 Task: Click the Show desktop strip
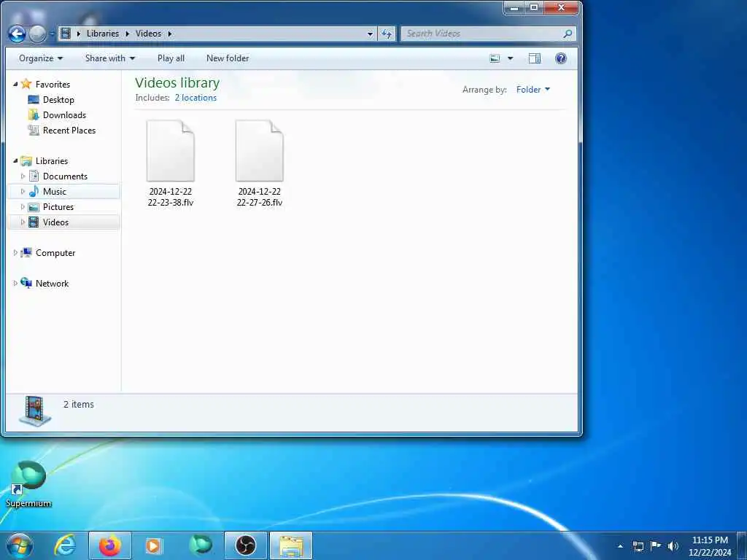[742, 546]
